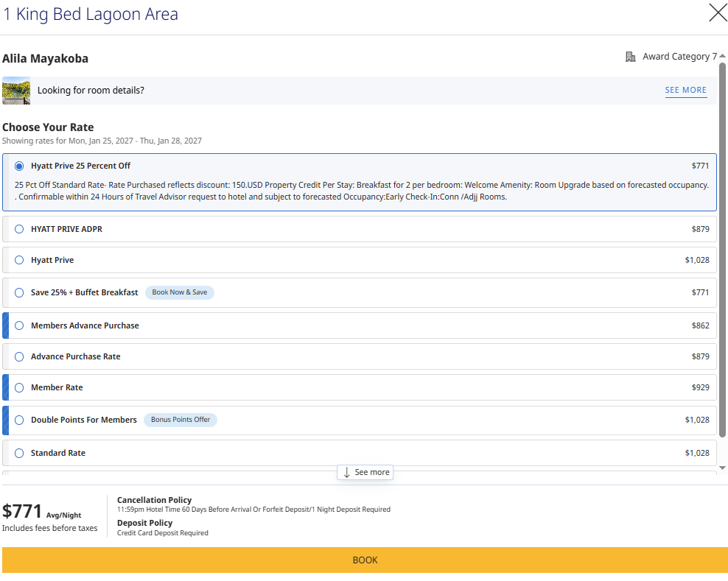Click the Looking for room details? text

pyautogui.click(x=91, y=90)
